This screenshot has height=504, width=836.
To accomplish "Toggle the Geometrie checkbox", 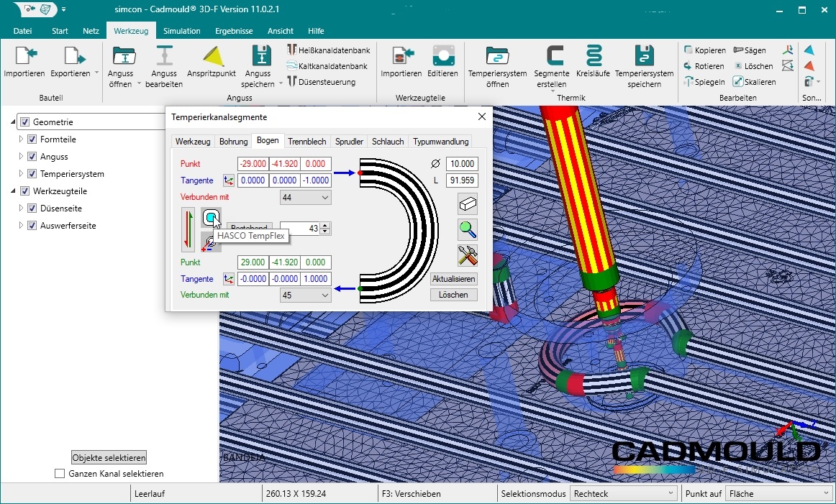I will click(x=24, y=122).
